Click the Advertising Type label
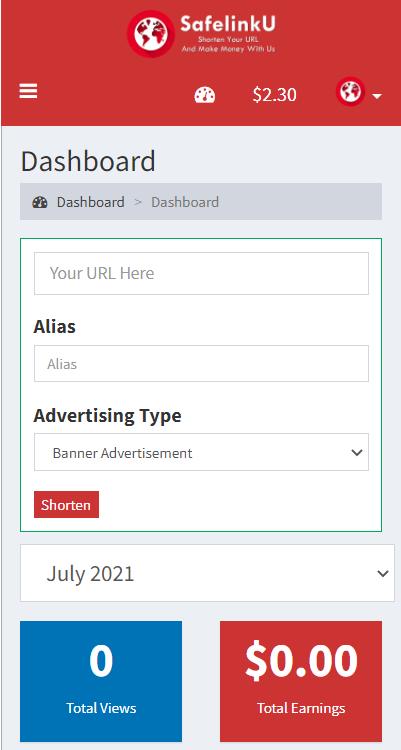This screenshot has height=750, width=401. (x=107, y=416)
